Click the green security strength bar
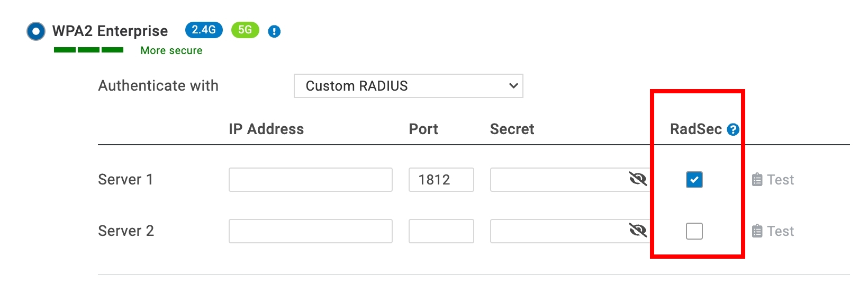Viewport: 868px width, 299px height. coord(88,50)
